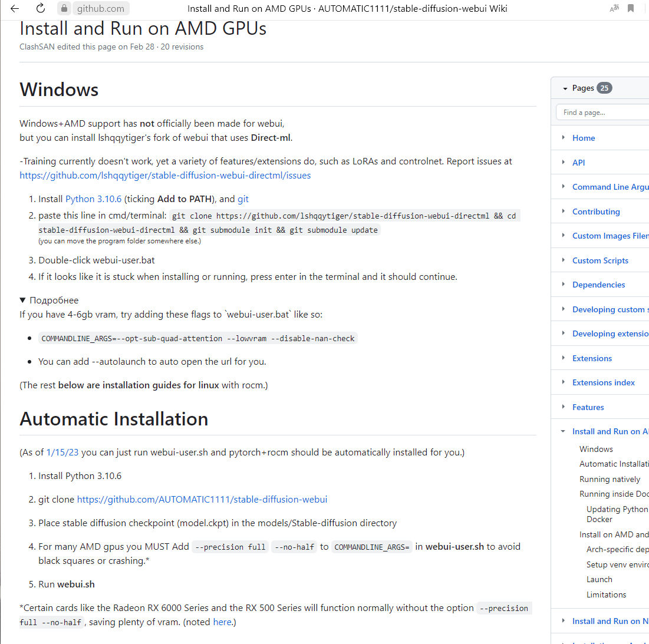Open the 20 revisions history link

182,47
